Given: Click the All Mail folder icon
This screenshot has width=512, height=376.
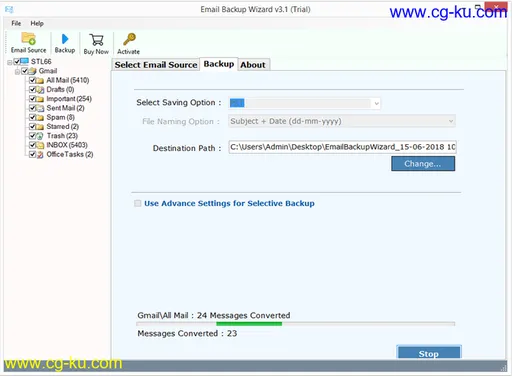Looking at the screenshot, I should (40, 80).
